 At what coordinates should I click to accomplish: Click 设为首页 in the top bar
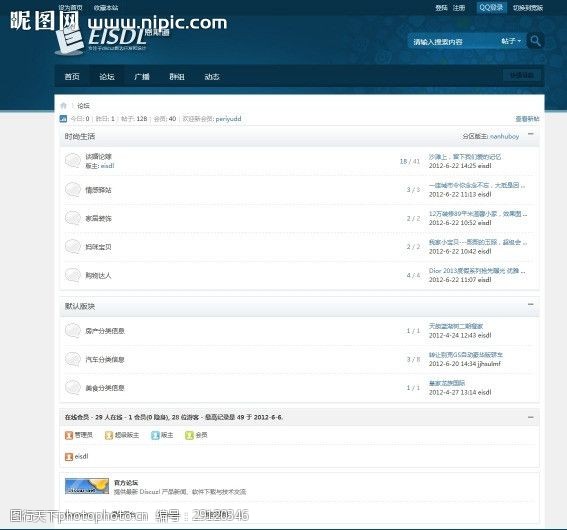tap(70, 7)
